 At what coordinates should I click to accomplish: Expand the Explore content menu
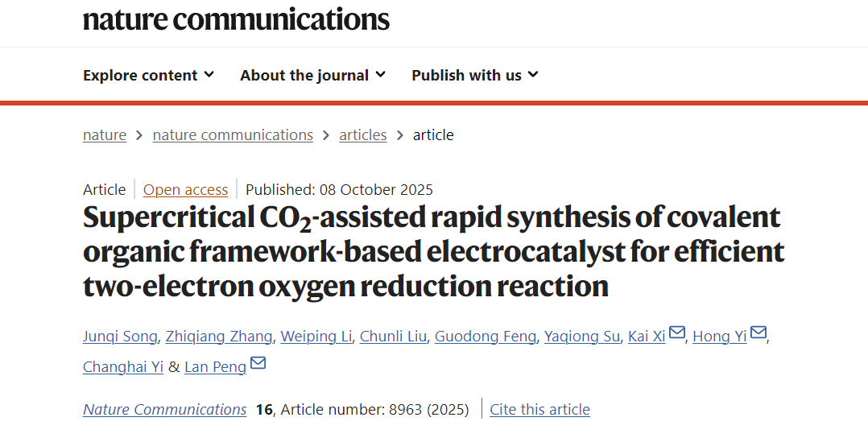coord(148,75)
